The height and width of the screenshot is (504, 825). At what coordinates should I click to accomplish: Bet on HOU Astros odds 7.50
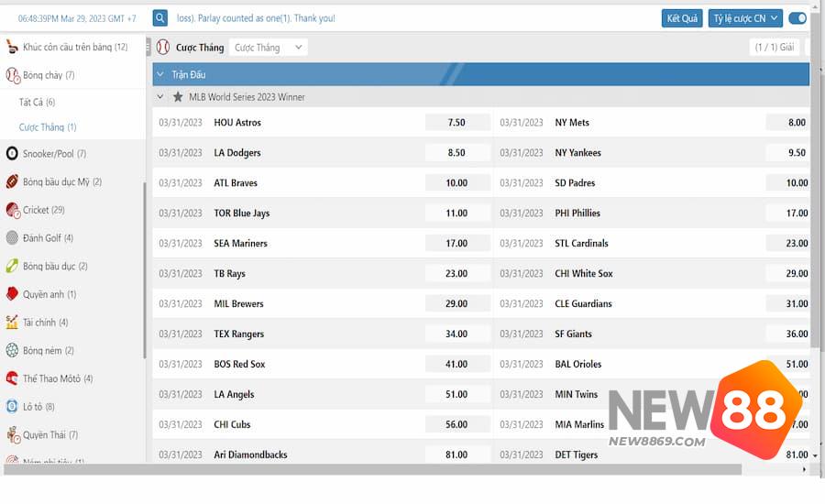tap(456, 123)
